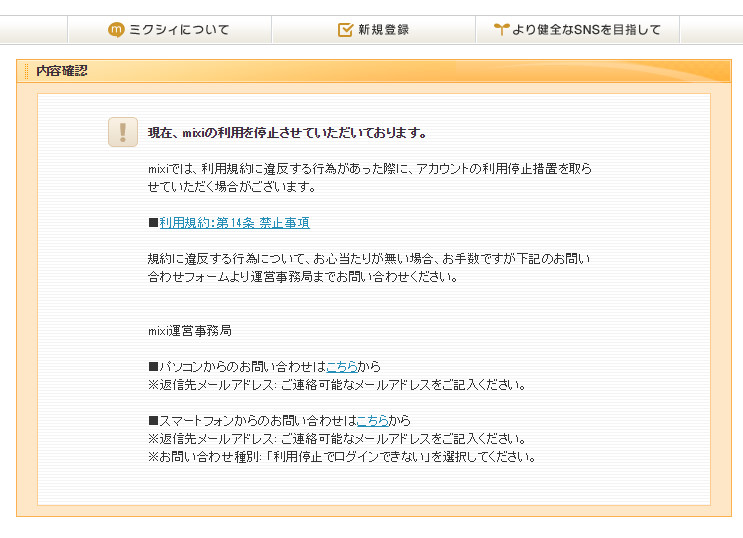The image size is (743, 538).
Task: Click the square bullet before パソコン line
Action: point(153,367)
